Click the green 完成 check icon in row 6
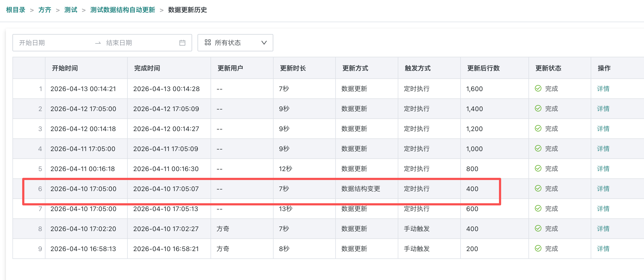The width and height of the screenshot is (644, 280). pos(538,188)
